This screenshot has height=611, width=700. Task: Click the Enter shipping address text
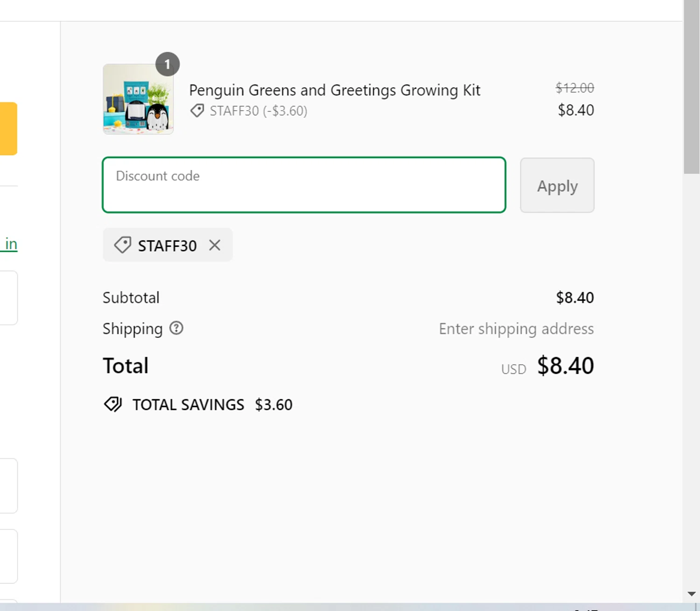point(516,329)
